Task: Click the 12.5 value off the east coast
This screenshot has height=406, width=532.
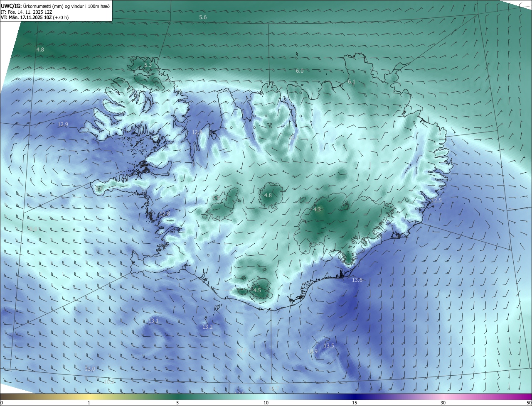Action: pyautogui.click(x=437, y=201)
